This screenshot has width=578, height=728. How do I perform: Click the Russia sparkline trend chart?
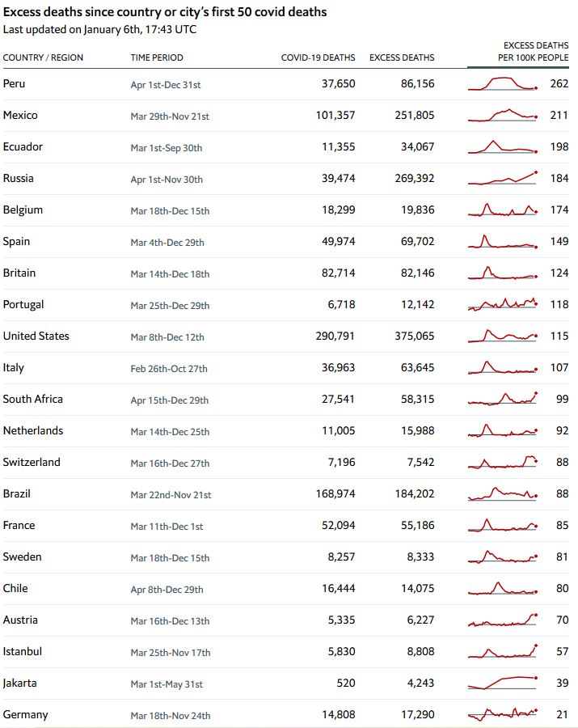tap(502, 178)
